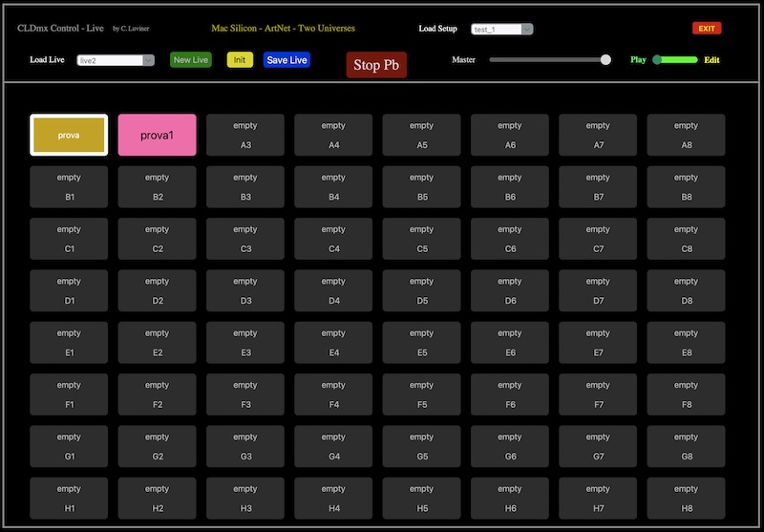764x532 pixels.
Task: Select empty pad A5
Action: coord(421,135)
